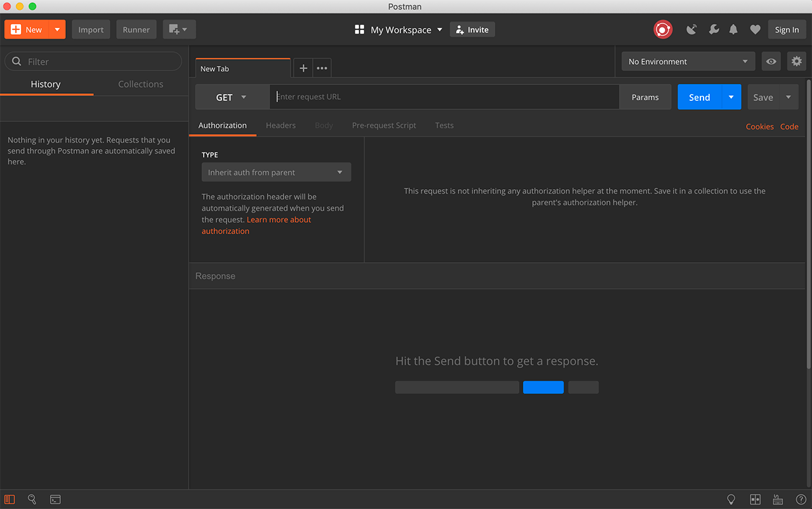Toggle two-pane layout view icon
The image size is (812, 509).
point(755,499)
